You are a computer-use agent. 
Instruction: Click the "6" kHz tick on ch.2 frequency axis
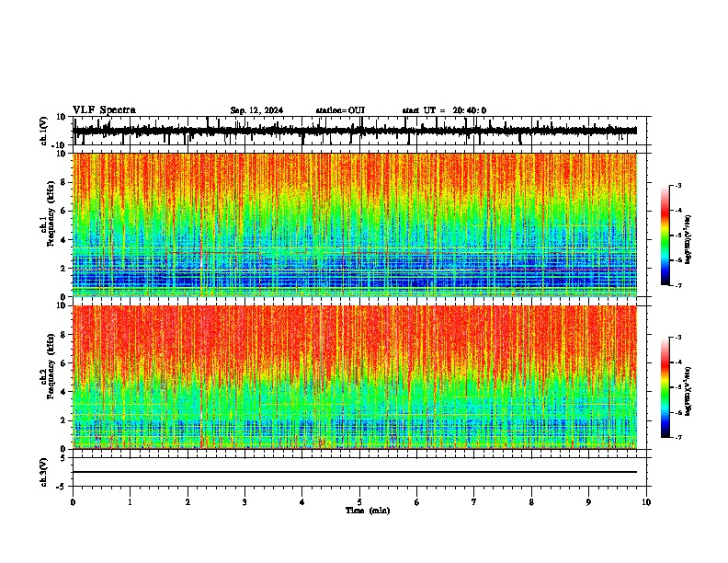64,362
